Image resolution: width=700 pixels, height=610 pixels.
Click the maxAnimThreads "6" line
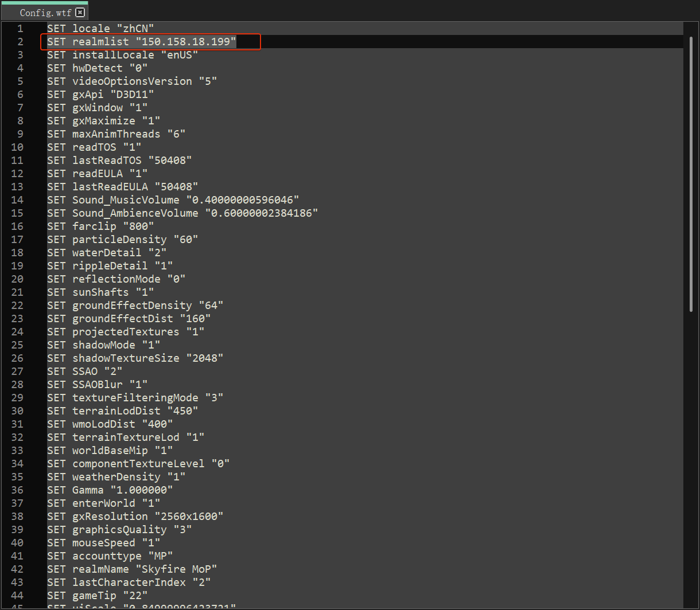pos(116,134)
